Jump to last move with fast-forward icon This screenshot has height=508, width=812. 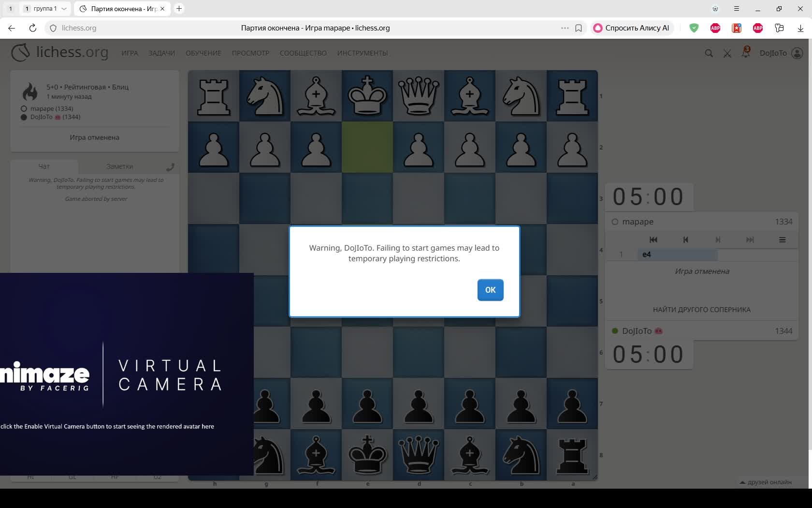[750, 240]
